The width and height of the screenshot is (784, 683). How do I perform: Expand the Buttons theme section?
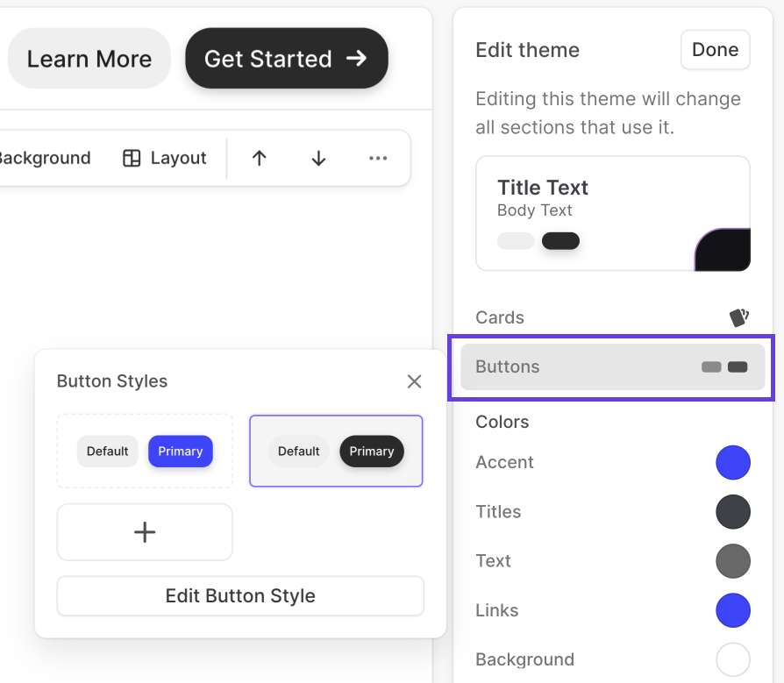click(x=612, y=366)
